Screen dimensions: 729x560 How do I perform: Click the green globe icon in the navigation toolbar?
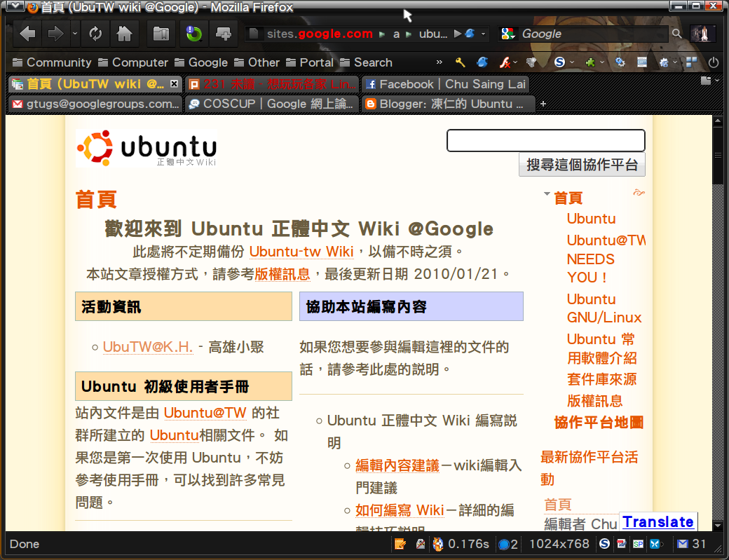click(x=193, y=33)
